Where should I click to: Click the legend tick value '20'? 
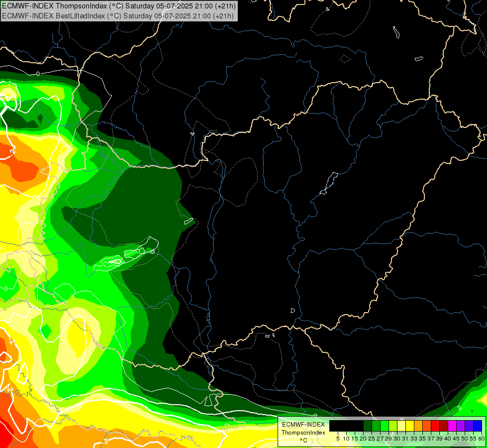pyautogui.click(x=363, y=439)
